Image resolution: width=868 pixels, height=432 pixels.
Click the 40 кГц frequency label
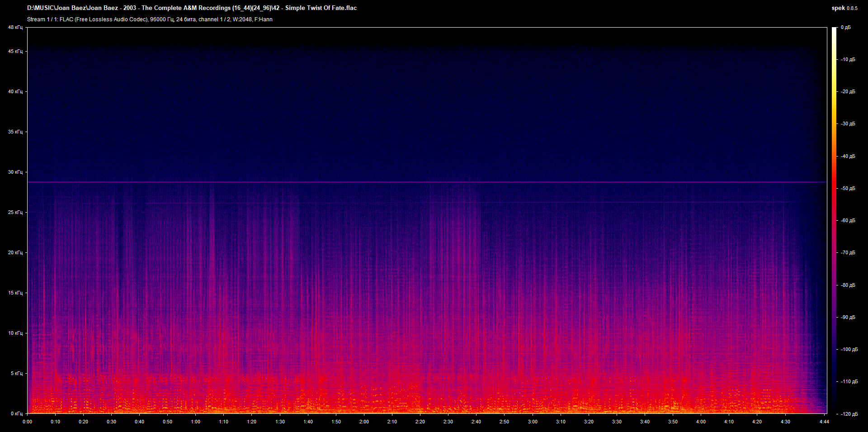(15, 92)
